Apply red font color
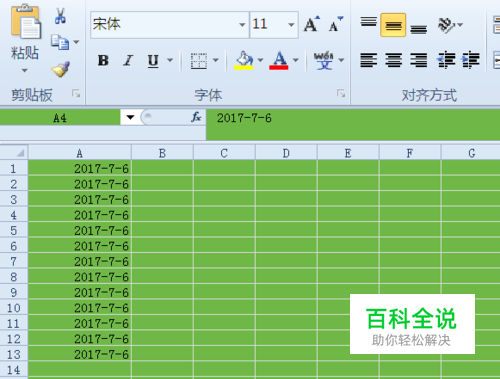This screenshot has width=500, height=379. (279, 60)
